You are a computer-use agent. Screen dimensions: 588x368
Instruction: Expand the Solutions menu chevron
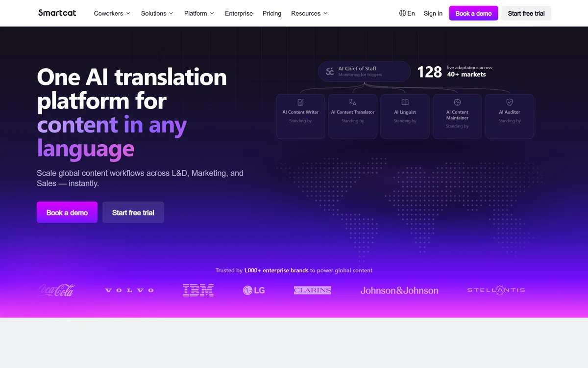(171, 13)
